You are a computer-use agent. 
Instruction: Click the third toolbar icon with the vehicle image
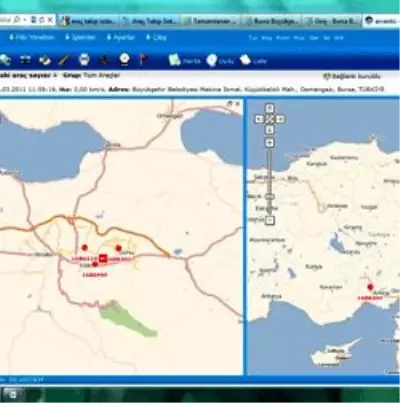click(x=45, y=60)
